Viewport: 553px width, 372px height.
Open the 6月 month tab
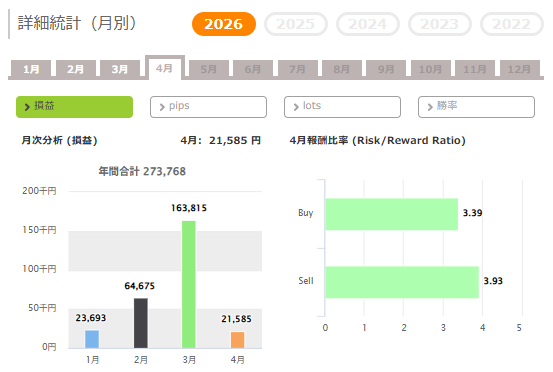click(x=253, y=69)
